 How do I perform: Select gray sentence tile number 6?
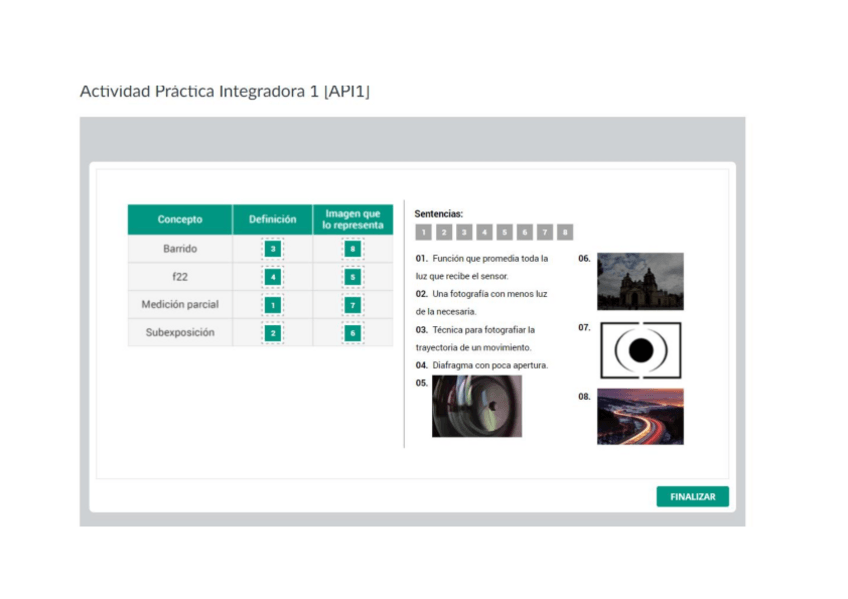tap(525, 232)
